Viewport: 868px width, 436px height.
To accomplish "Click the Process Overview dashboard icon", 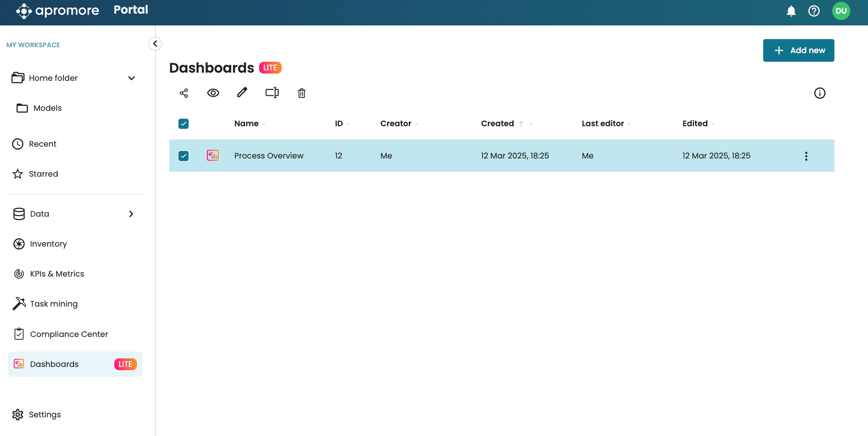I will (213, 155).
